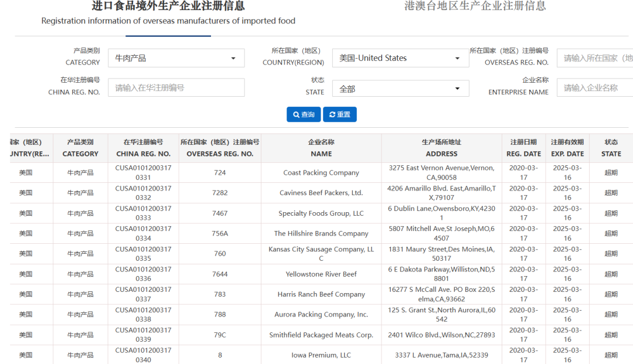Viewport: 633px width, 364px height.
Task: Click the OVERSEAS REG. NO. input field
Action: [595, 58]
